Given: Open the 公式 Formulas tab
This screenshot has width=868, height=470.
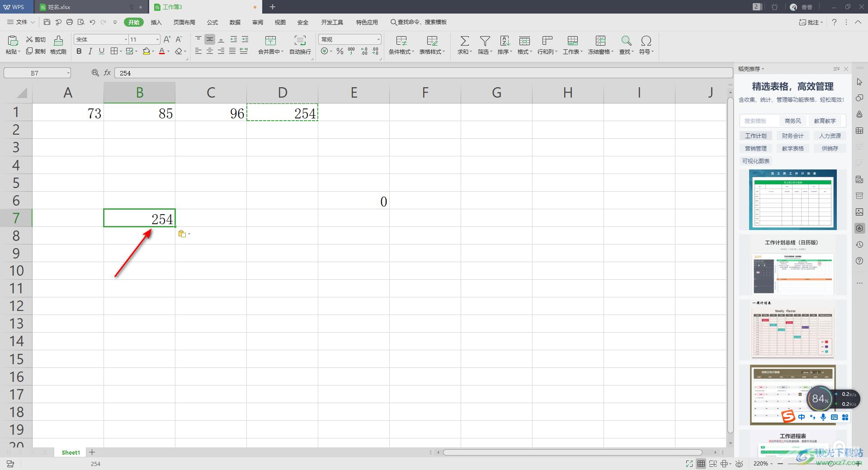Looking at the screenshot, I should [x=212, y=22].
